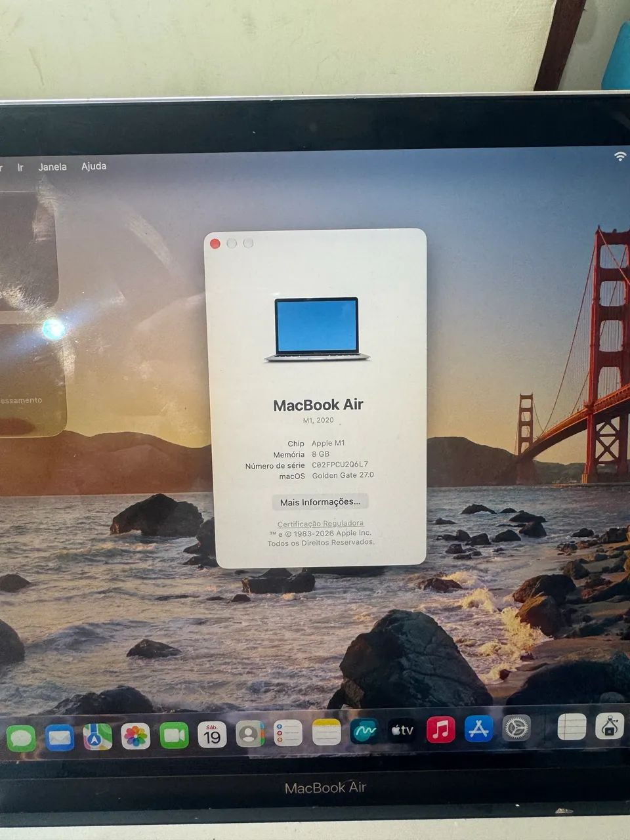Viewport: 630px width, 840px height.
Task: Open the Photos app in Dock
Action: tap(135, 736)
